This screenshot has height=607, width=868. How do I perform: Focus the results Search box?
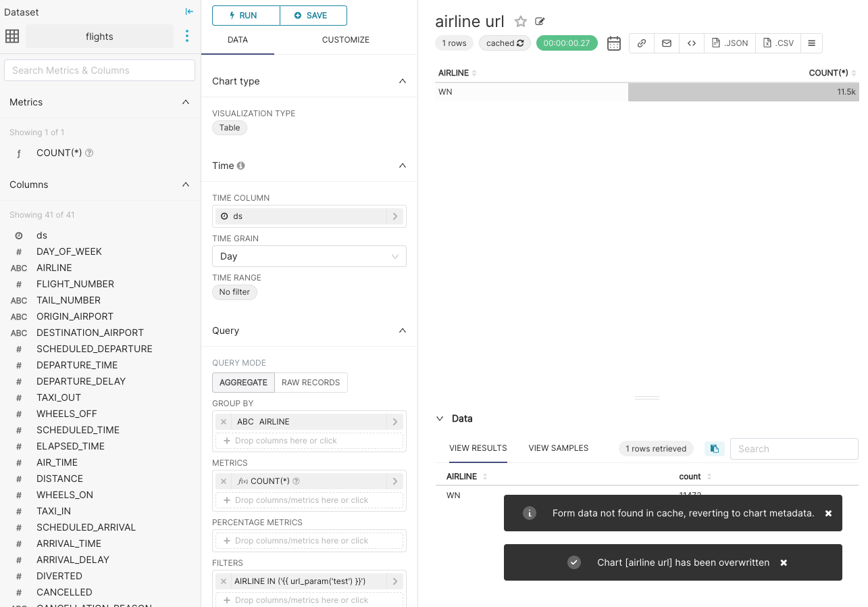pyautogui.click(x=794, y=449)
